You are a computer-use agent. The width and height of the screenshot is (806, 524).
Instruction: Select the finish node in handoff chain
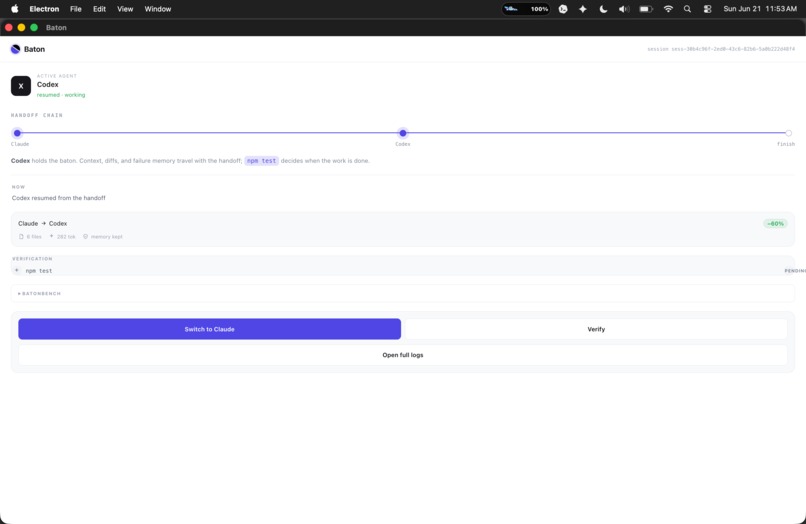(x=789, y=133)
